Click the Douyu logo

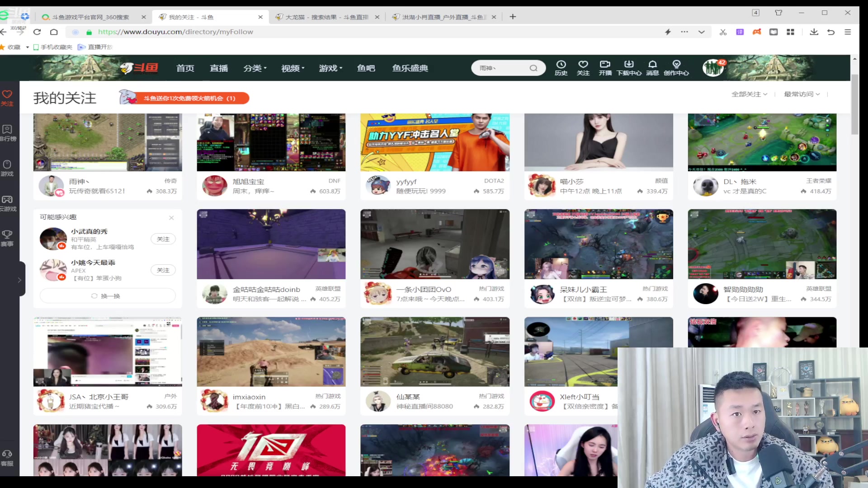tap(139, 68)
